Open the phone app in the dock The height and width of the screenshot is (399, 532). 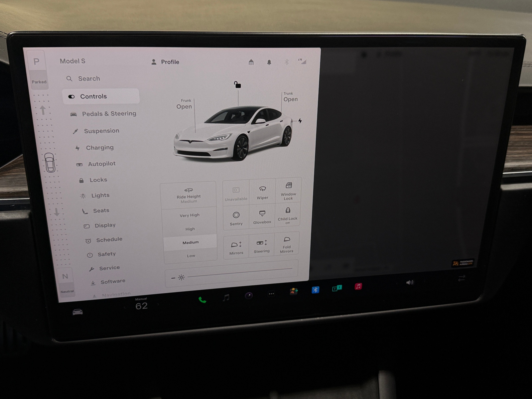tap(202, 299)
